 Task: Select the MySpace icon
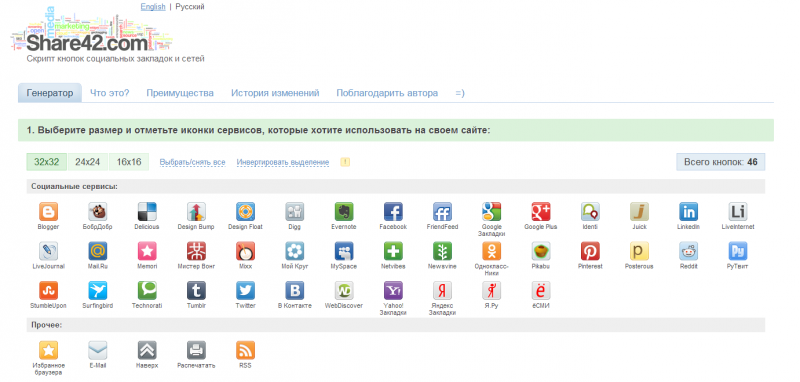click(344, 251)
